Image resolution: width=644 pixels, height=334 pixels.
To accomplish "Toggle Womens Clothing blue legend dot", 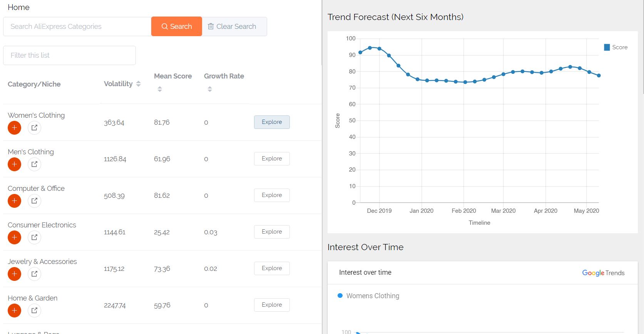I will (340, 296).
